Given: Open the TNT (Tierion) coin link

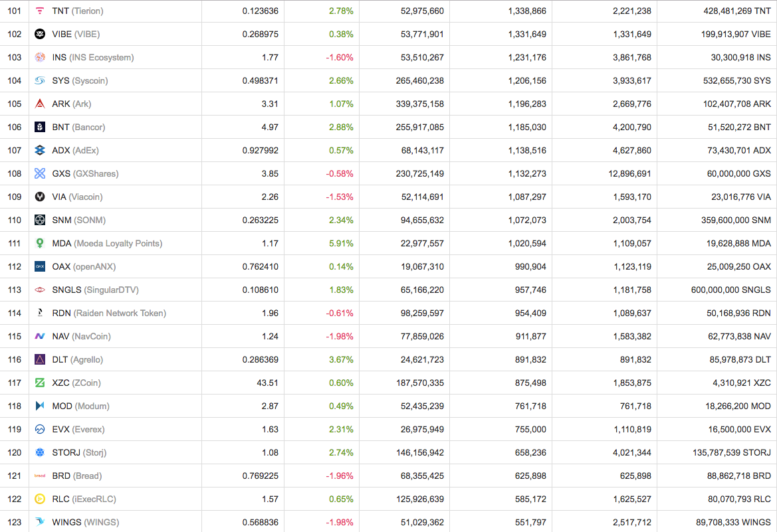Looking at the screenshot, I should 78,11.
